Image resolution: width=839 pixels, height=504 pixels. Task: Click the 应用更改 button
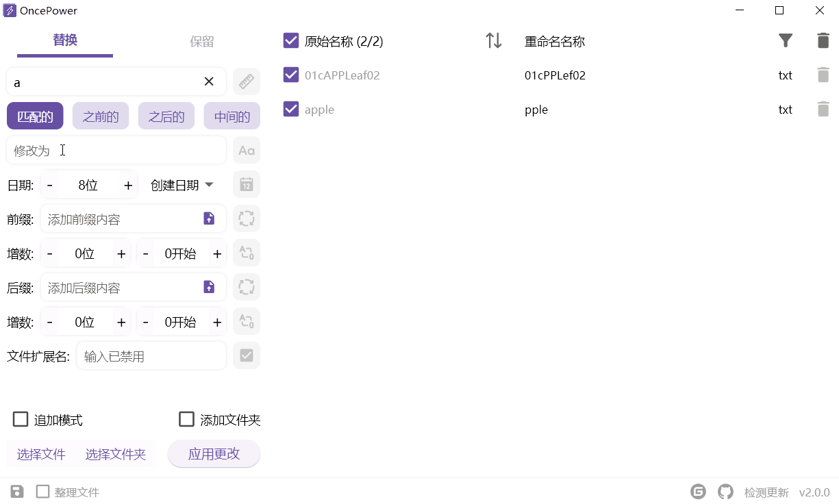point(214,453)
